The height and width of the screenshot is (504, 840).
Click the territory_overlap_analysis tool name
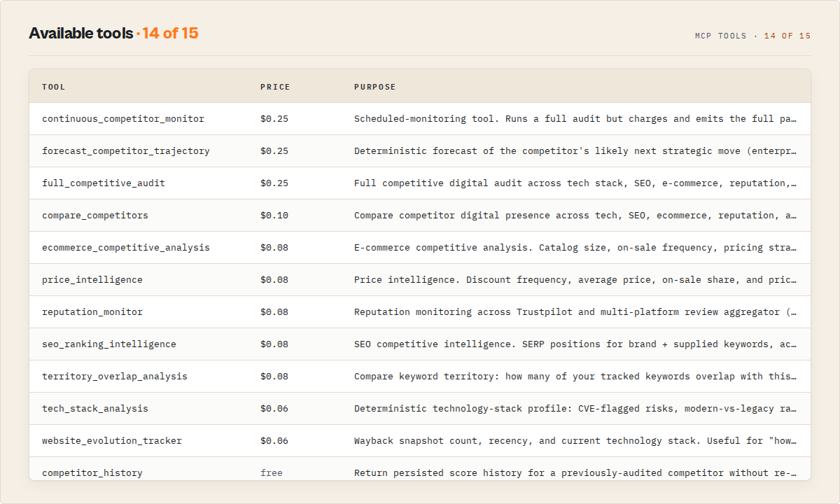point(115,377)
